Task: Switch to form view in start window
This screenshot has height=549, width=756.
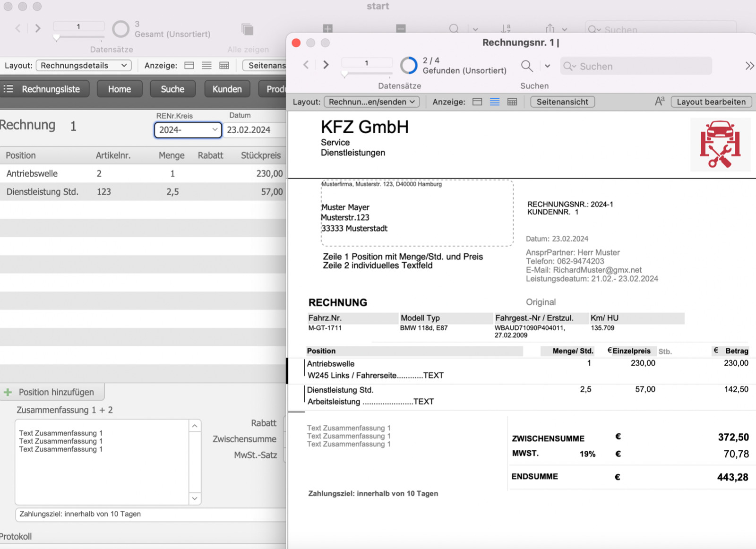Action: (x=189, y=65)
